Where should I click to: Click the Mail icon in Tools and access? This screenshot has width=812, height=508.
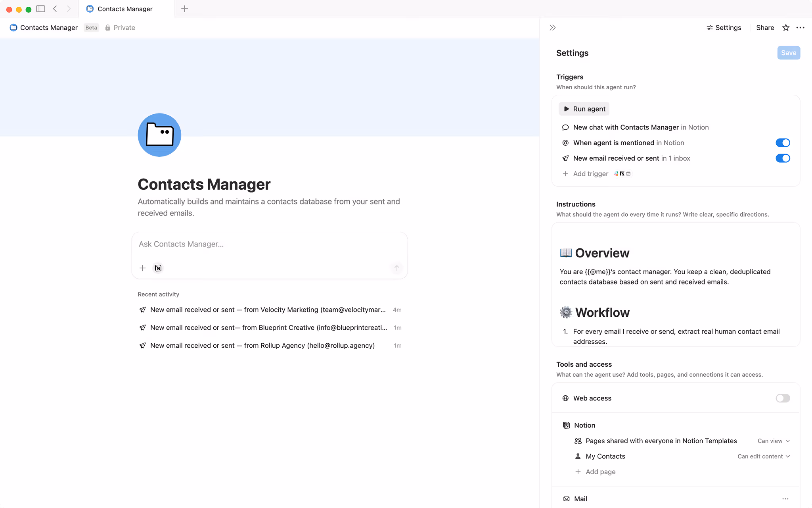(x=566, y=498)
